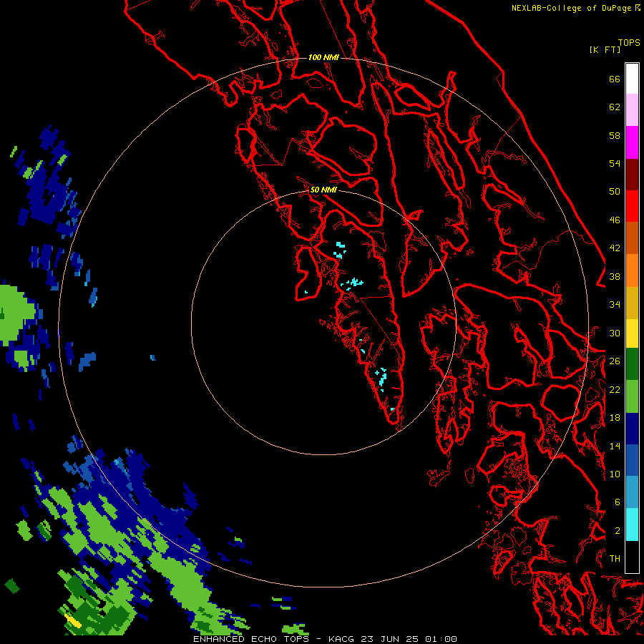The height and width of the screenshot is (644, 644).
Task: Click the 01:00 time stamp
Action: coord(441,639)
